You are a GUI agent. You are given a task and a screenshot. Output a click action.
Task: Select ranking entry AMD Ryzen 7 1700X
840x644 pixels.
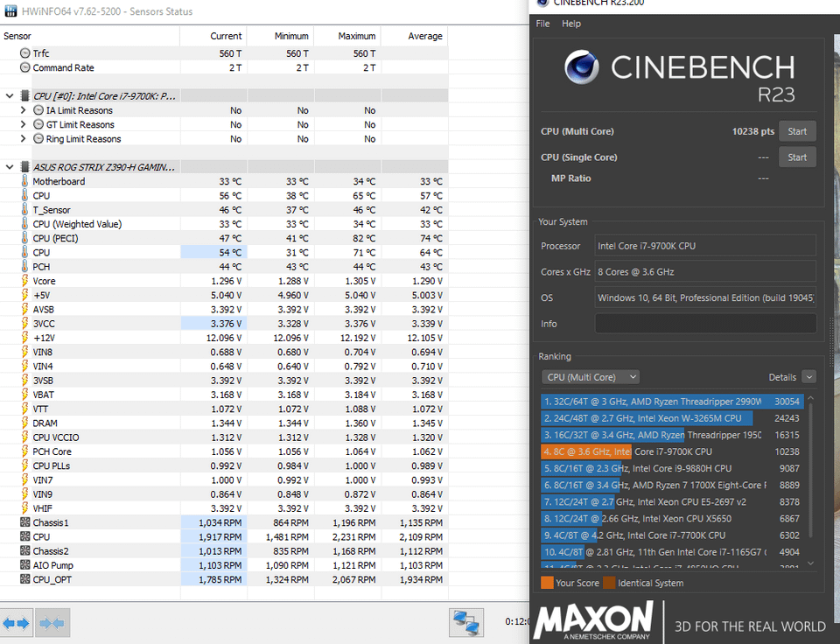click(672, 485)
